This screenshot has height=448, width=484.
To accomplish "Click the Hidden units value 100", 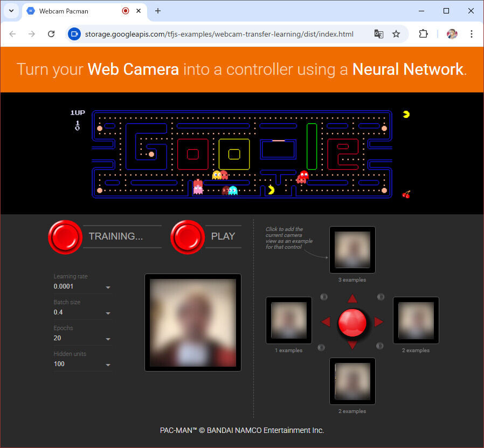I will 59,364.
